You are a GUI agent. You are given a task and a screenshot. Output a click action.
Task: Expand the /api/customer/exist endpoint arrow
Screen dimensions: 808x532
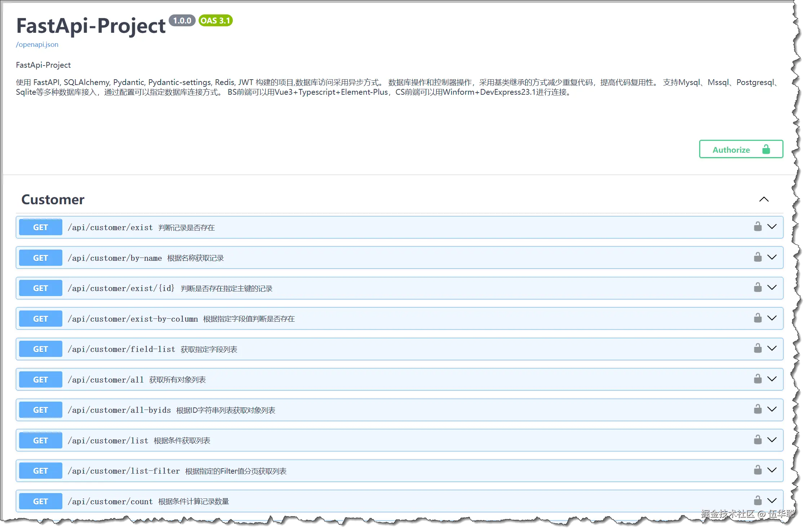(x=772, y=227)
